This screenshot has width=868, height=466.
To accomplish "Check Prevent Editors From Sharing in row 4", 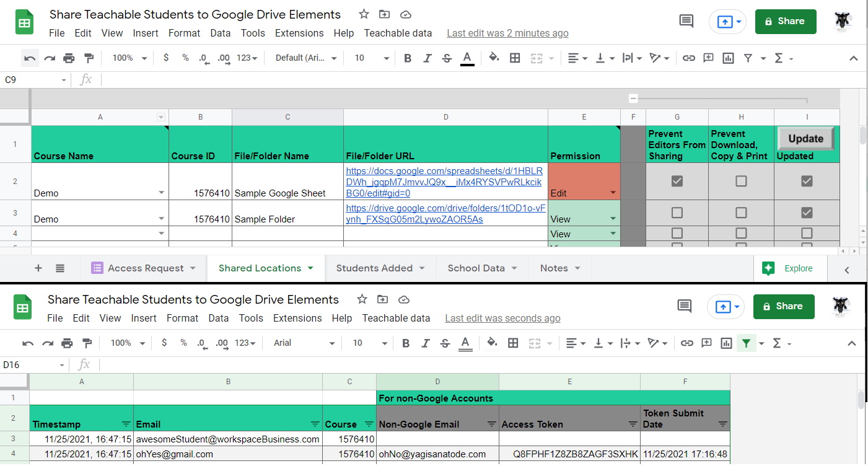I will click(x=677, y=233).
